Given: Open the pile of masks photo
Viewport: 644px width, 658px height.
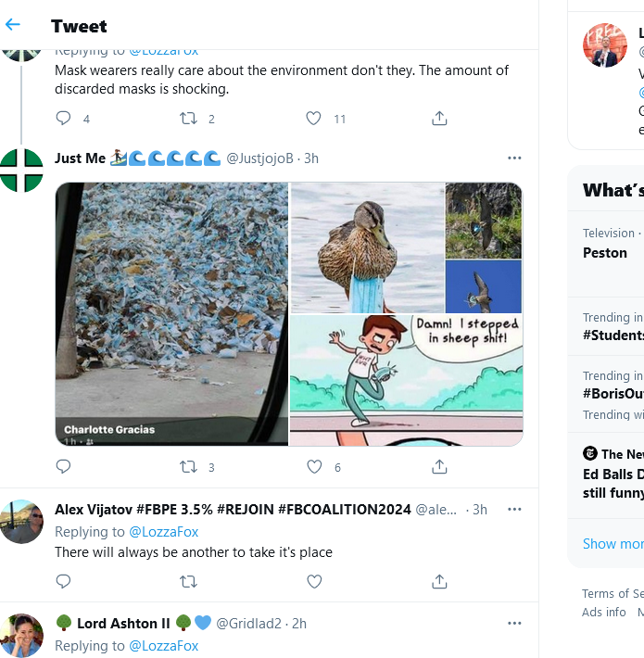Looking at the screenshot, I should tap(171, 313).
